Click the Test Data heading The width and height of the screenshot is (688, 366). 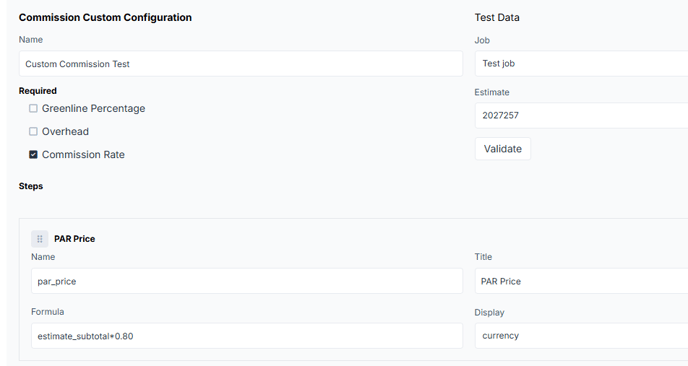point(497,18)
